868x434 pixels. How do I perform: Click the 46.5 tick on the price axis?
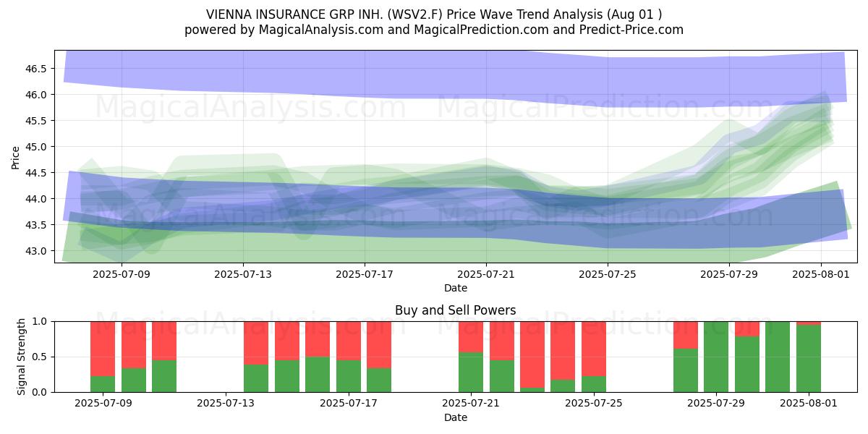point(37,69)
